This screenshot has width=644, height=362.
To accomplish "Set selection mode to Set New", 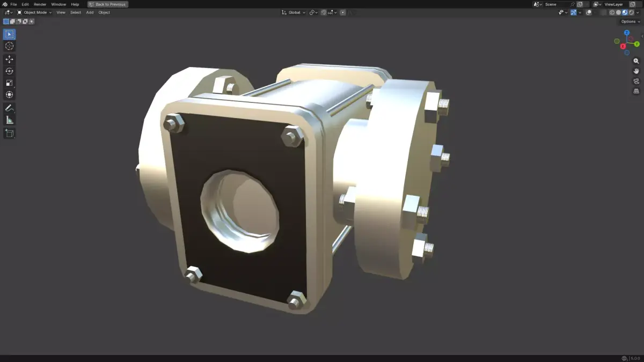I will coord(6,21).
